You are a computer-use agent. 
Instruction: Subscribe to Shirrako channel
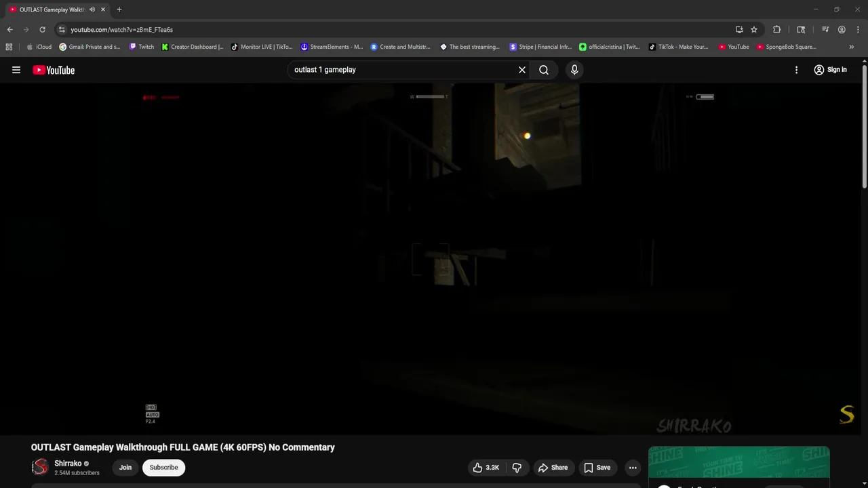pos(163,468)
